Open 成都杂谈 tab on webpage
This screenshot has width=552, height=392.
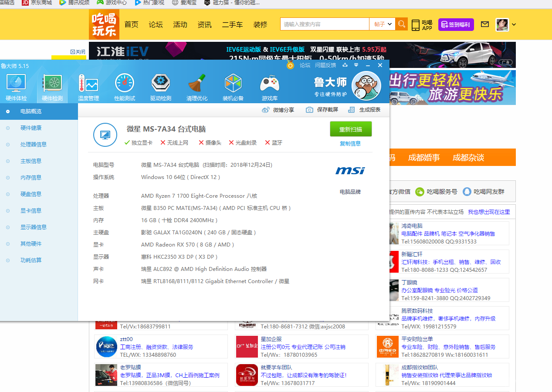(468, 158)
